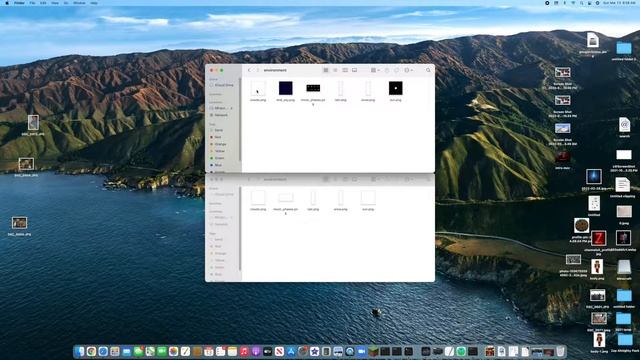The width and height of the screenshot is (640, 360).
Task: Open Podcasts from the Dock
Action: tap(256, 351)
